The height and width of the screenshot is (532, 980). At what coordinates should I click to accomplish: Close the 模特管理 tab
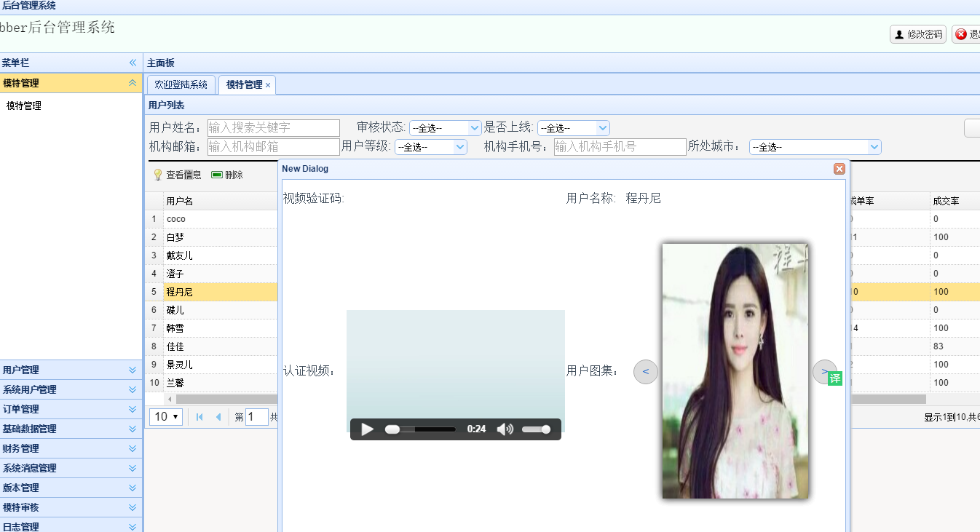(268, 85)
